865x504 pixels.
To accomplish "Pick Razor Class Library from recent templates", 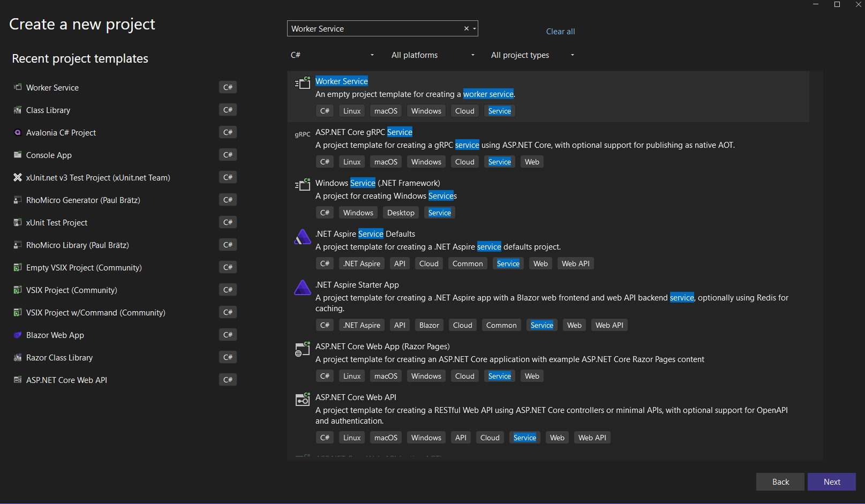I will [59, 357].
